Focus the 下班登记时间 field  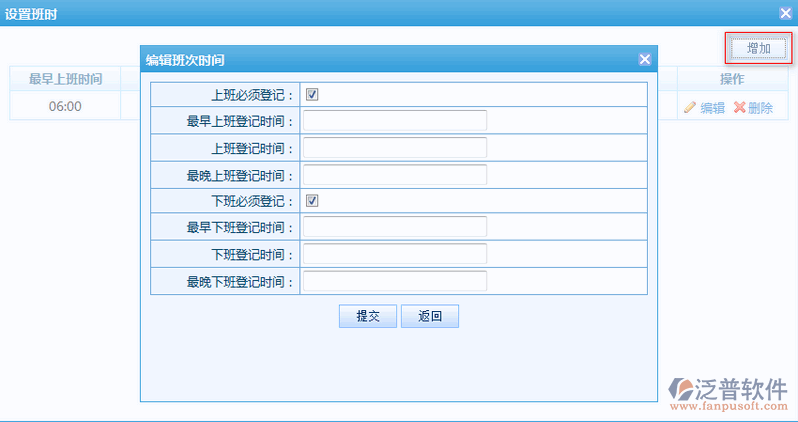pos(394,254)
